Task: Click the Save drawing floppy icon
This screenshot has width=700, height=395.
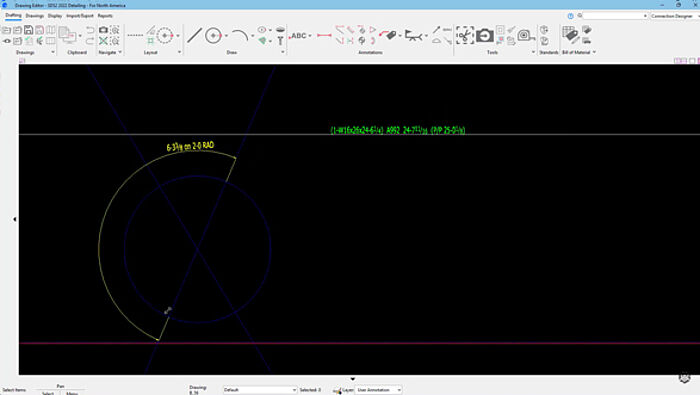Action: [28, 30]
